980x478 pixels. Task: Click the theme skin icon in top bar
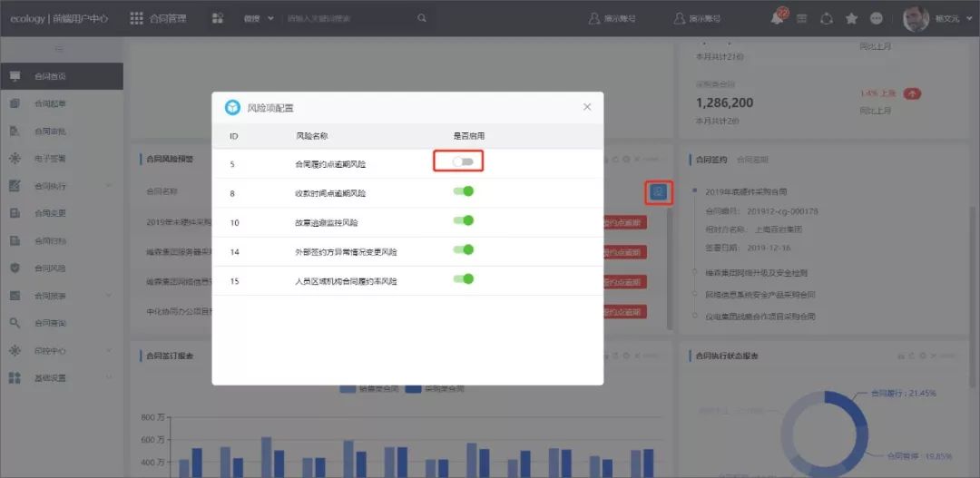pos(827,19)
